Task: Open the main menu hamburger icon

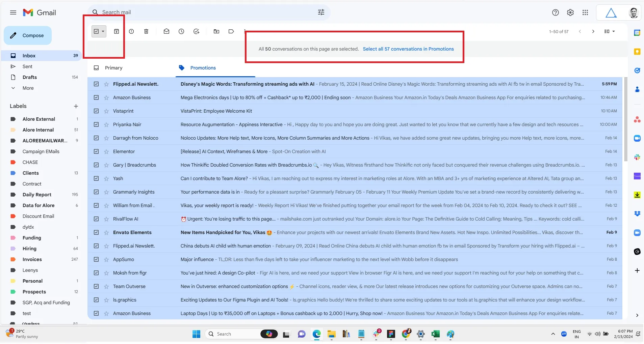Action: [x=13, y=12]
